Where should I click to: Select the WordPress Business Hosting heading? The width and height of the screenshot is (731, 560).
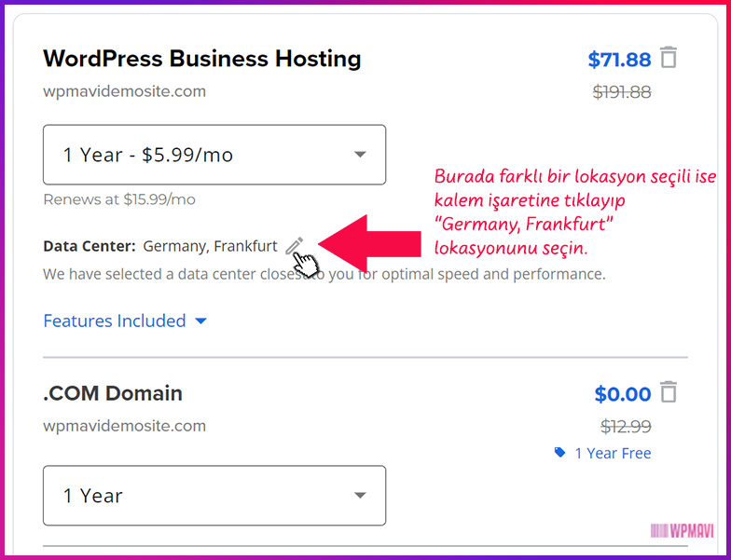pyautogui.click(x=202, y=59)
